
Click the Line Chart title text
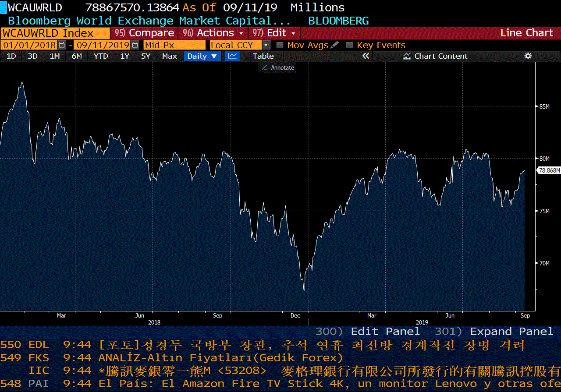[x=527, y=33]
